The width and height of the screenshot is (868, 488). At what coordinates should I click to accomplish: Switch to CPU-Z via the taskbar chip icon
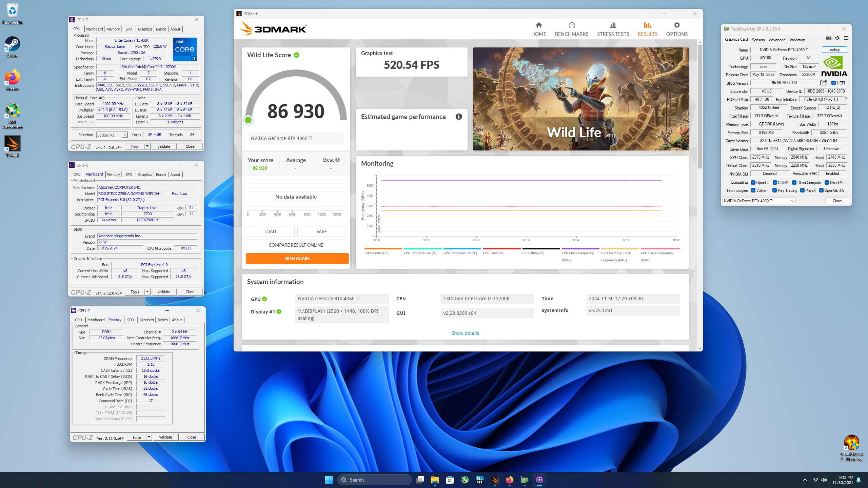tap(539, 480)
